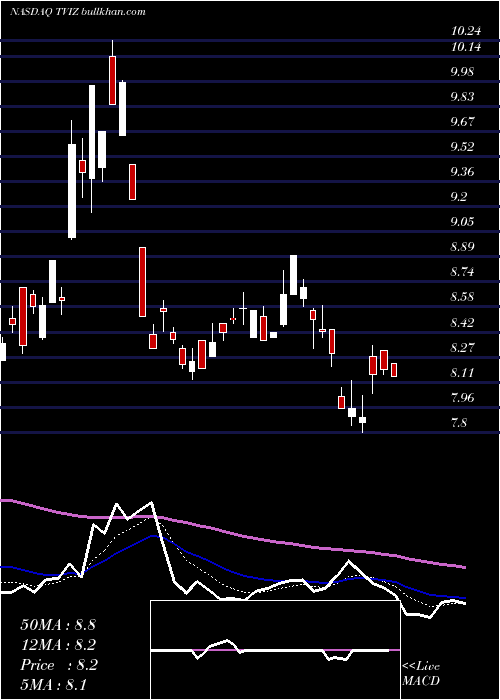
Task: Click the 12MA : 8.2 readout
Action: [58, 645]
